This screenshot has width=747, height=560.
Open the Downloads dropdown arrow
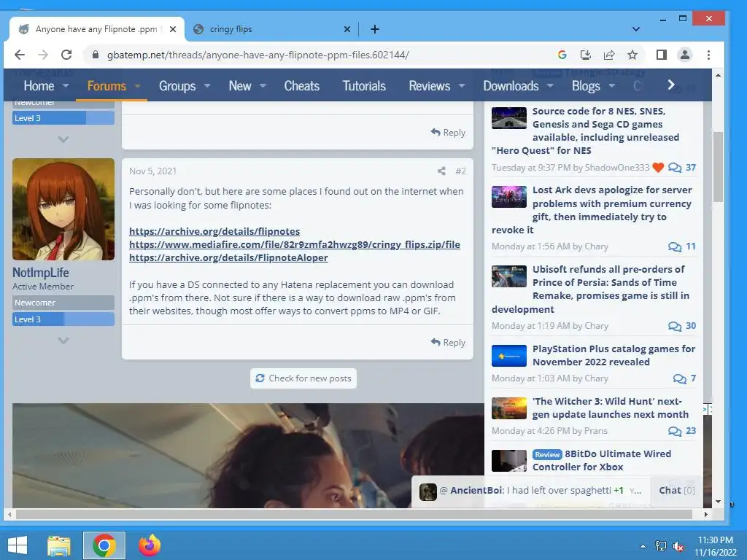click(550, 86)
